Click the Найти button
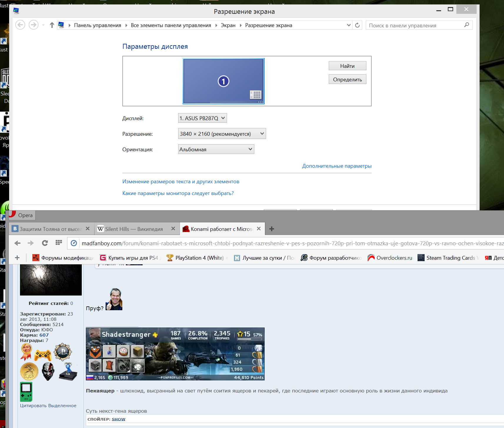This screenshot has height=428, width=504. pyautogui.click(x=347, y=66)
